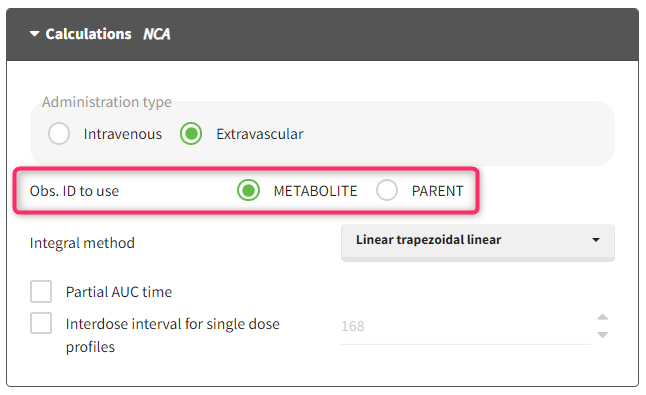The image size is (646, 395).
Task: Click the NCA italic header label
Action: point(157,34)
